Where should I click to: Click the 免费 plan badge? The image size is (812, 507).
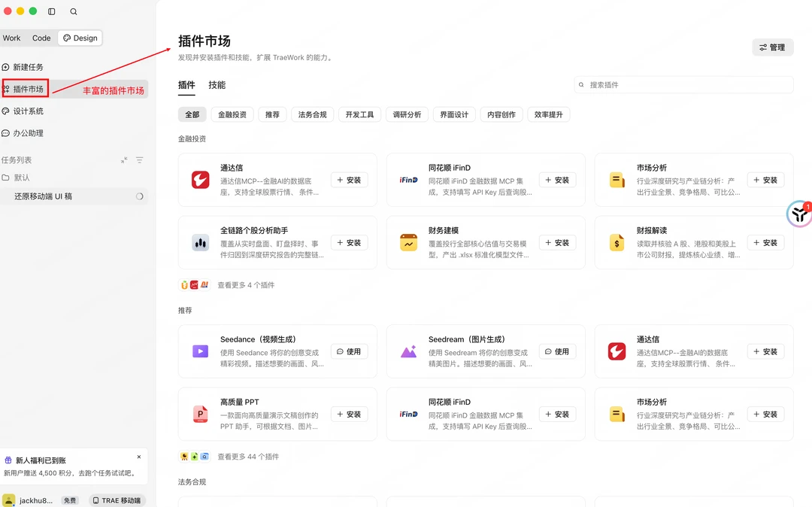point(70,500)
